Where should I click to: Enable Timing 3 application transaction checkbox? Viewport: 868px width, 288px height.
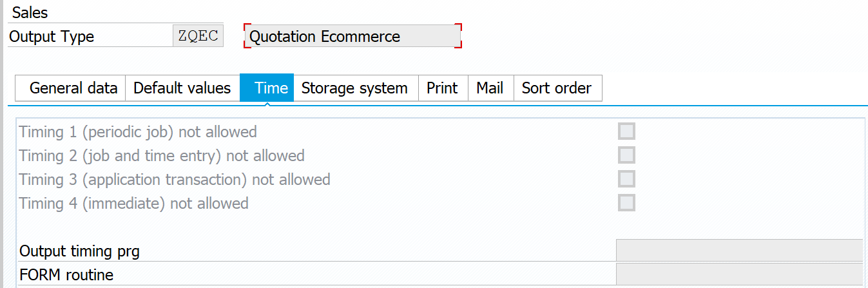click(626, 179)
